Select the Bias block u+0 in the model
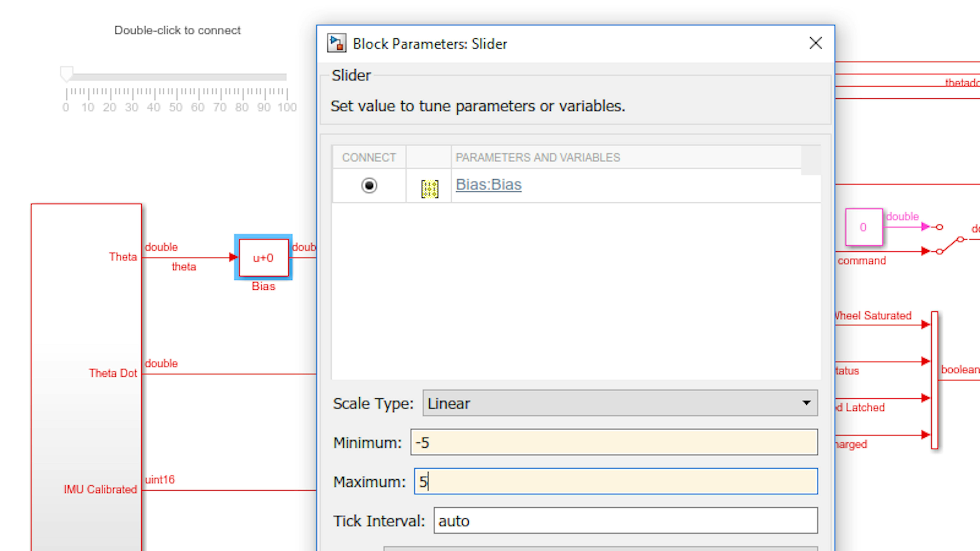This screenshot has width=980, height=551. pos(263,257)
